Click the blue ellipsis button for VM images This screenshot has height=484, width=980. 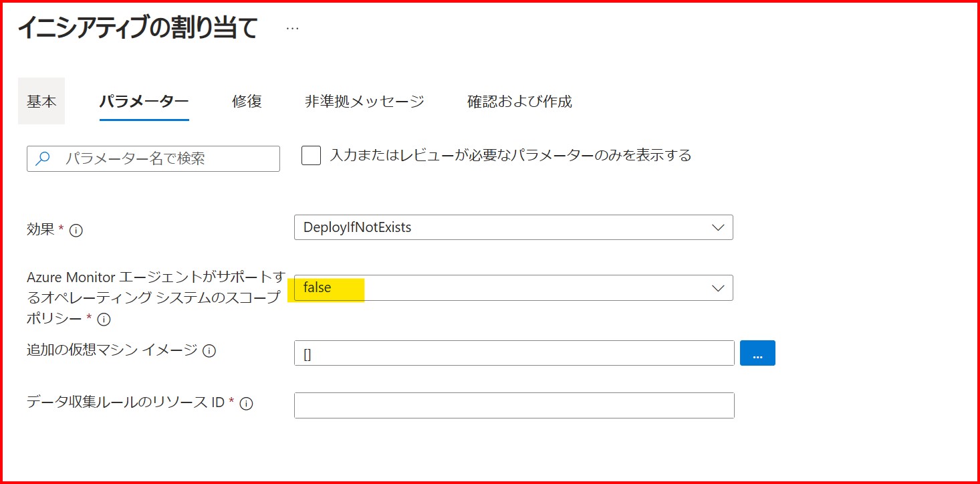[x=757, y=353]
